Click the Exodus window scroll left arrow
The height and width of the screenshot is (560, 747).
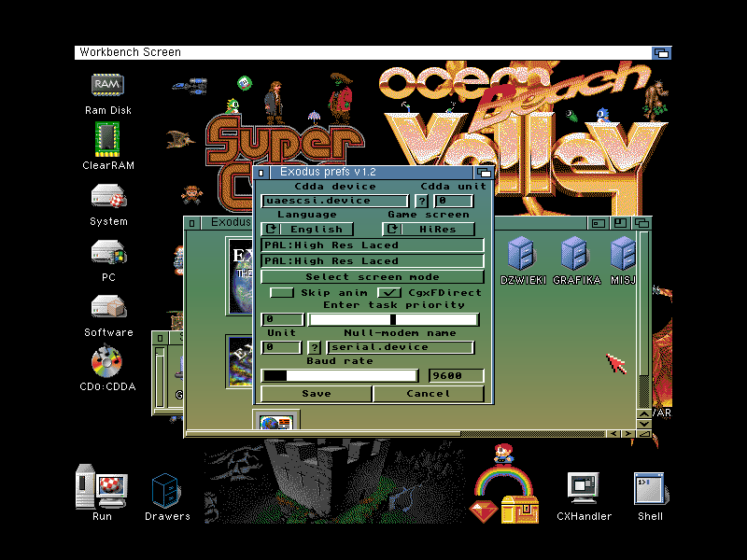(613, 433)
